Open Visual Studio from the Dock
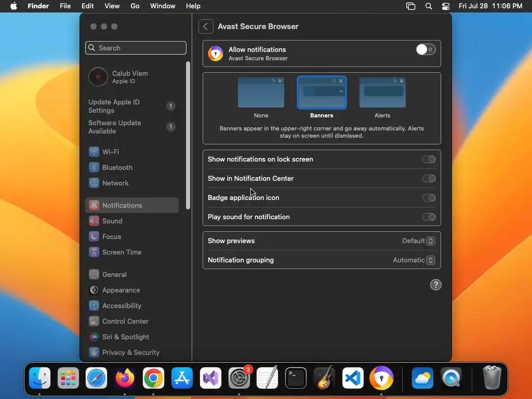 click(210, 378)
